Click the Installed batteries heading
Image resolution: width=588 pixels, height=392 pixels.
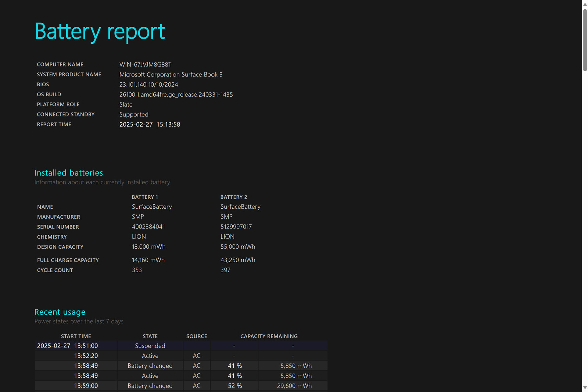point(69,173)
